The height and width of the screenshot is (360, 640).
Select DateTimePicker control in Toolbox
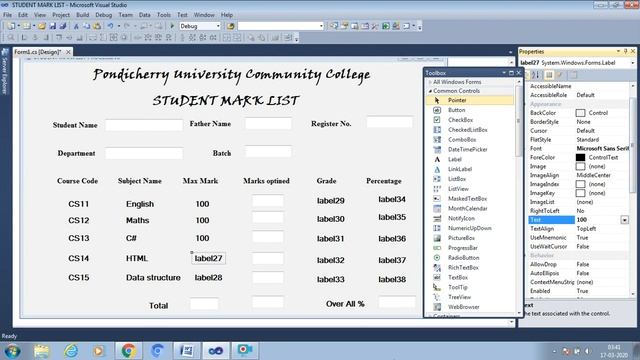pos(467,149)
